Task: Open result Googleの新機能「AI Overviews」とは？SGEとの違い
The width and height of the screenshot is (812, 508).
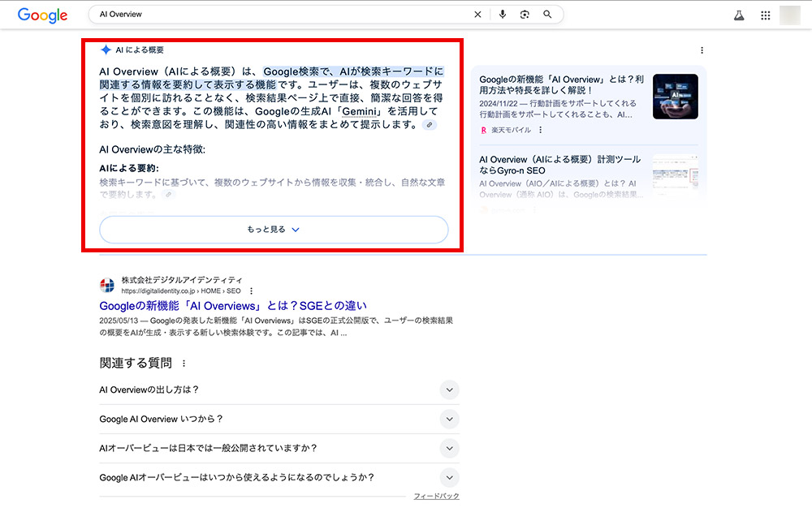Action: 233,306
